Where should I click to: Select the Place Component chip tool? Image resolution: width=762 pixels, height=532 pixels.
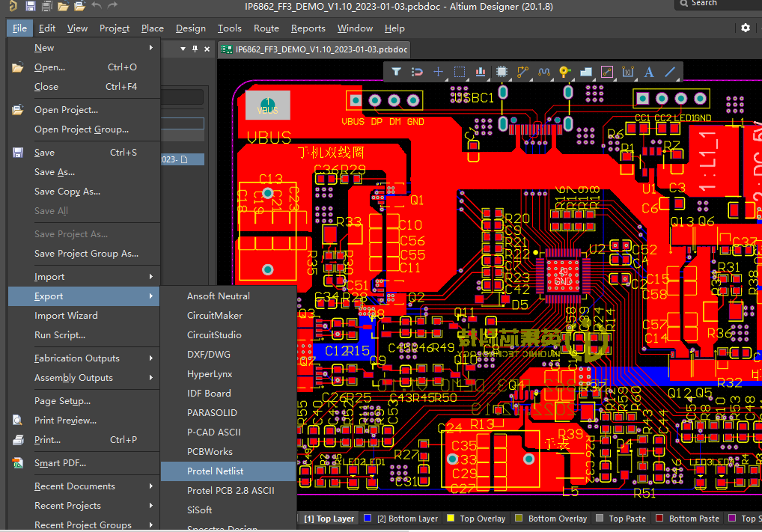[502, 72]
